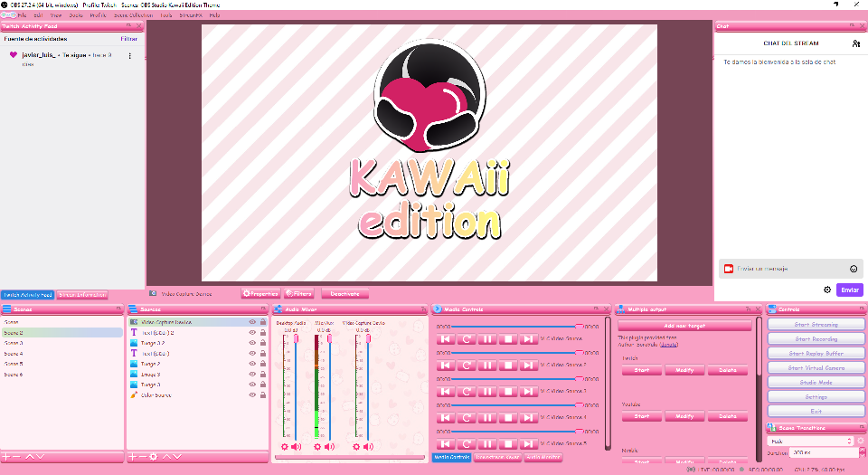Toggle visibility of Image 2 source
The image size is (868, 475).
(252, 364)
